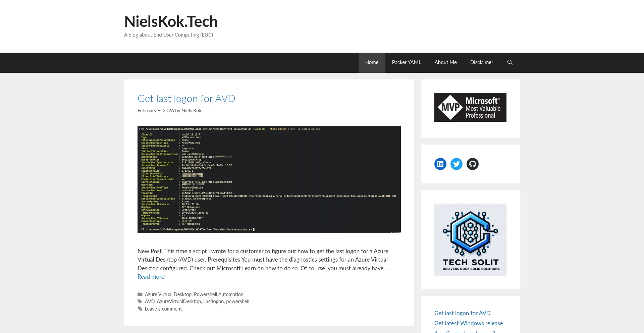The height and width of the screenshot is (333, 644).
Task: Open the Twitter profile icon
Action: pos(457,164)
